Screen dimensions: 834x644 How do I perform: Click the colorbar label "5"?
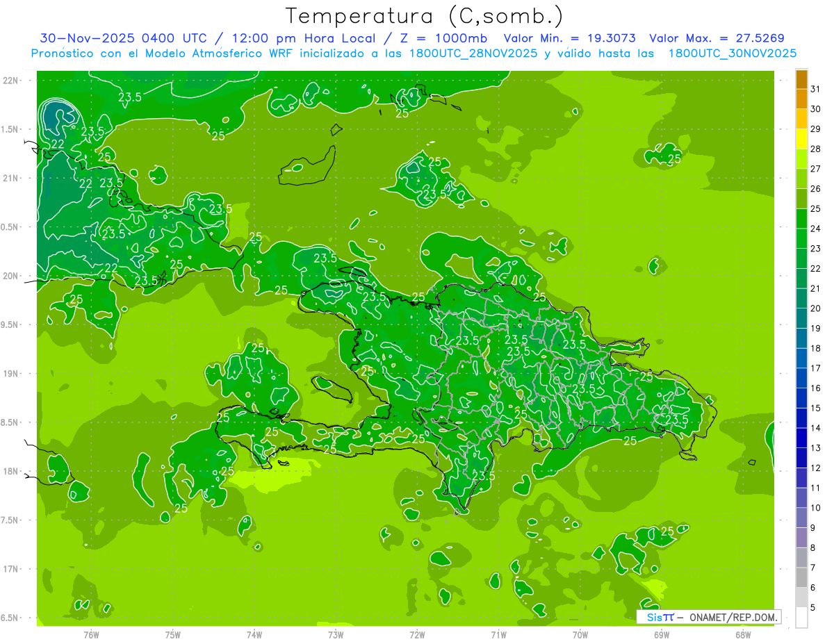click(812, 608)
